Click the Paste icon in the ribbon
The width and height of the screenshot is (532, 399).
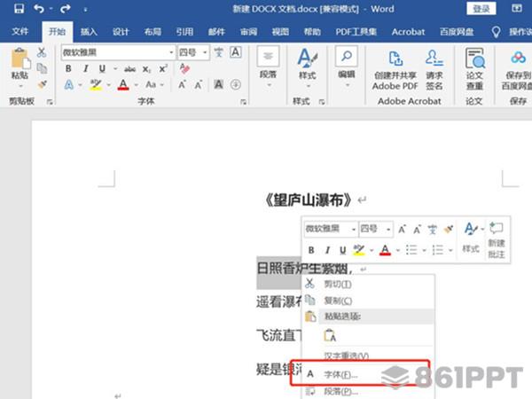pos(20,62)
